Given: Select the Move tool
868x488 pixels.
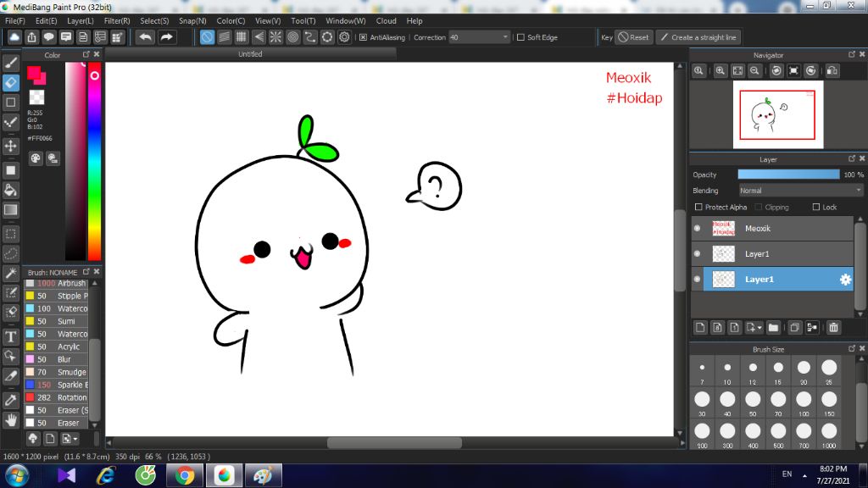Looking at the screenshot, I should [10, 146].
